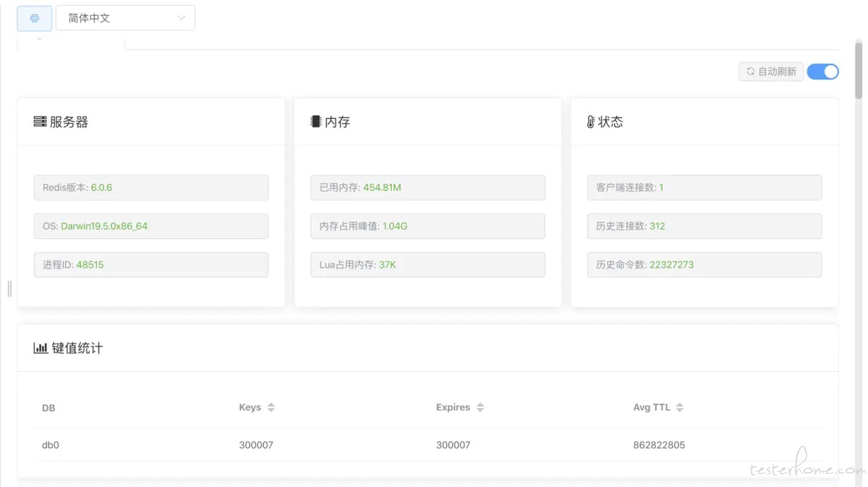Click the 进程ID 48515 field
Screen dimensions: 868x487
[x=151, y=265]
